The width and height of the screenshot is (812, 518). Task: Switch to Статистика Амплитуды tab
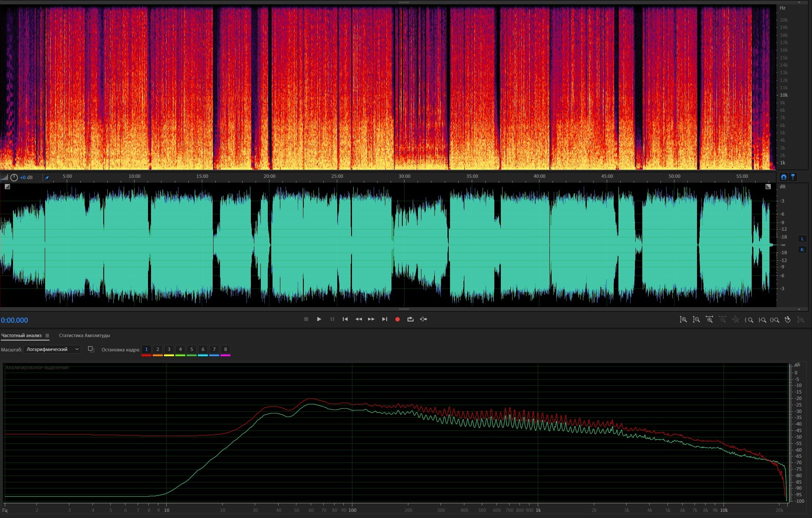tap(84, 335)
